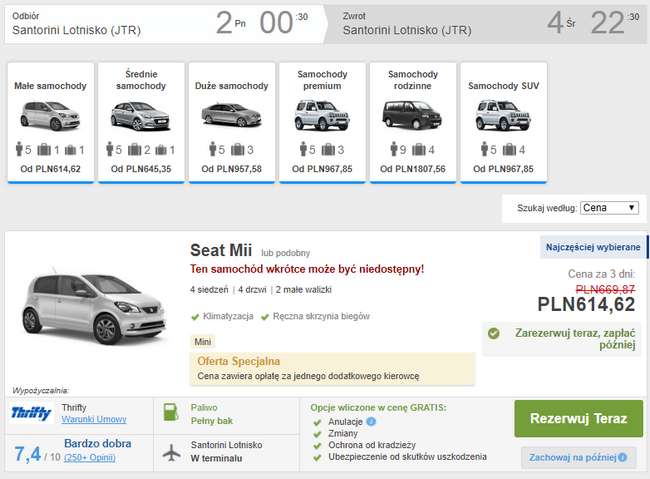Image resolution: width=650 pixels, height=479 pixels.
Task: Click the SUV image in Samochody SUV
Action: pos(503,115)
